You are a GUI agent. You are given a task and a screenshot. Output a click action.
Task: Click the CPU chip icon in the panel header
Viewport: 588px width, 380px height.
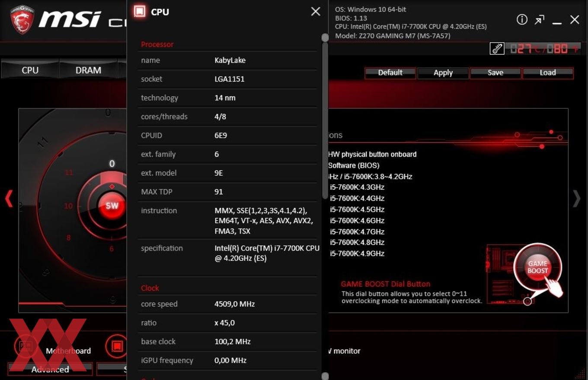point(140,11)
